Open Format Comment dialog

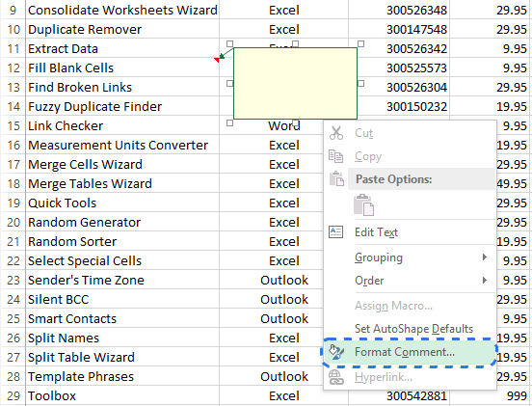coord(410,352)
